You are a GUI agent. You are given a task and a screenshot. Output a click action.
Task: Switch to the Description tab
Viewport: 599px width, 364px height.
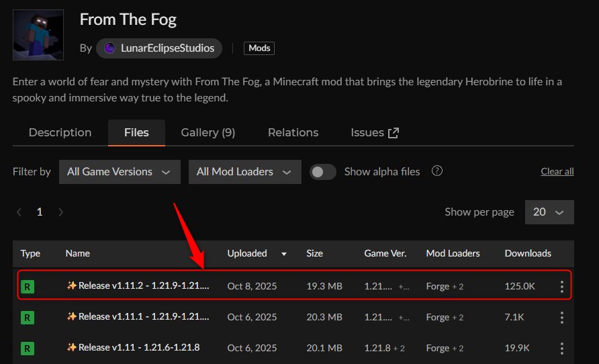60,132
